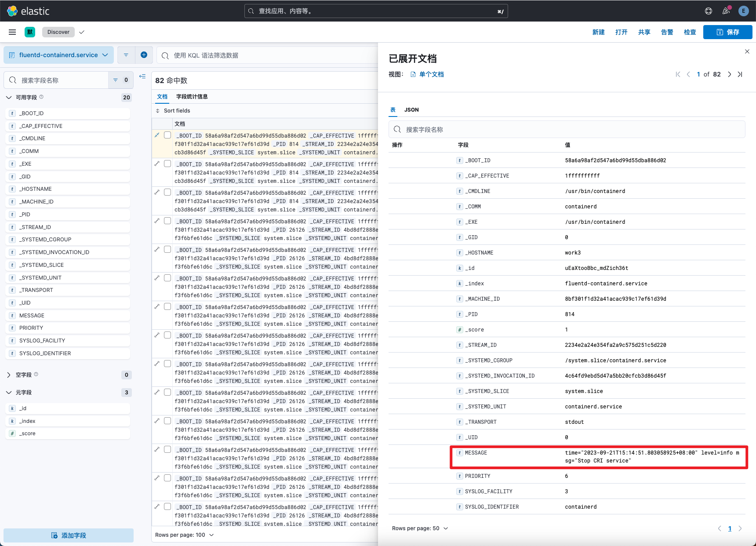Click page 1 link in flyout pagination
This screenshot has width=756, height=546.
[730, 528]
